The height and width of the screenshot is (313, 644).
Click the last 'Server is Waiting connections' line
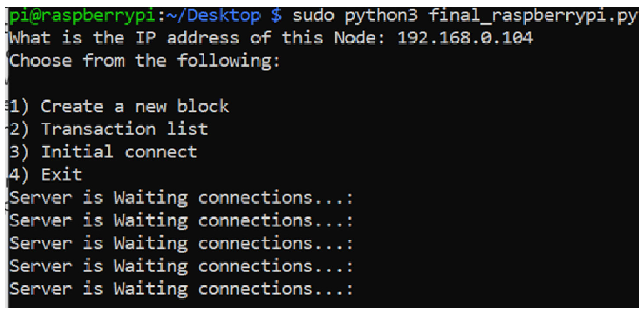(181, 289)
